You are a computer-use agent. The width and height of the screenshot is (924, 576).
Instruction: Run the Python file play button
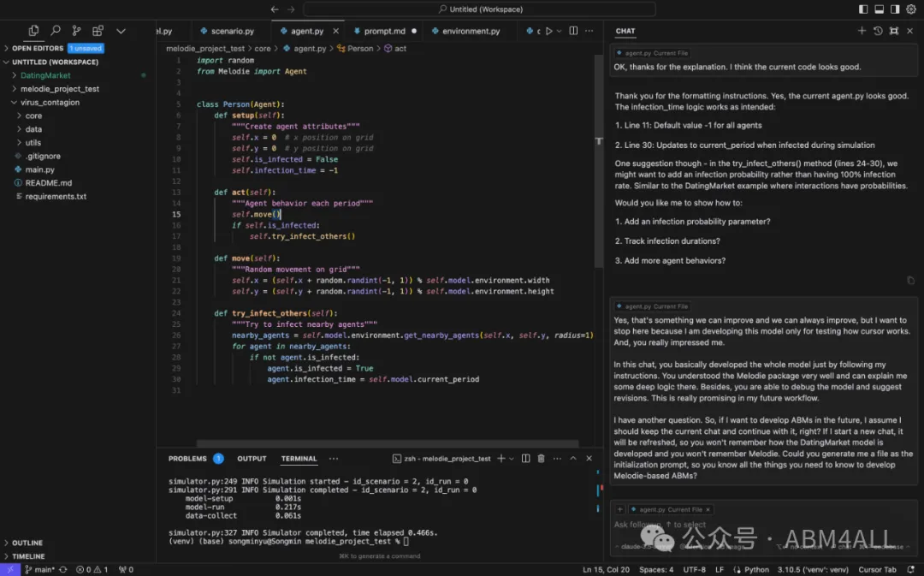[x=549, y=31]
